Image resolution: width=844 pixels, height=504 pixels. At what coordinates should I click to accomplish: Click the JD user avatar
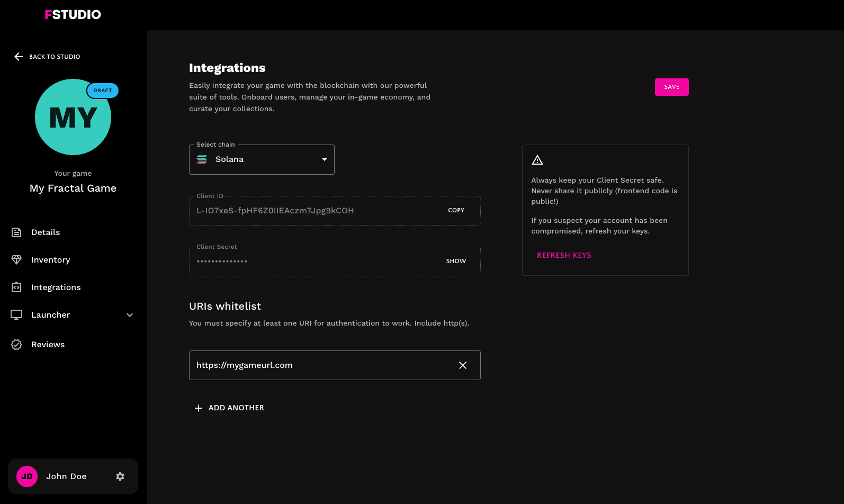click(27, 476)
